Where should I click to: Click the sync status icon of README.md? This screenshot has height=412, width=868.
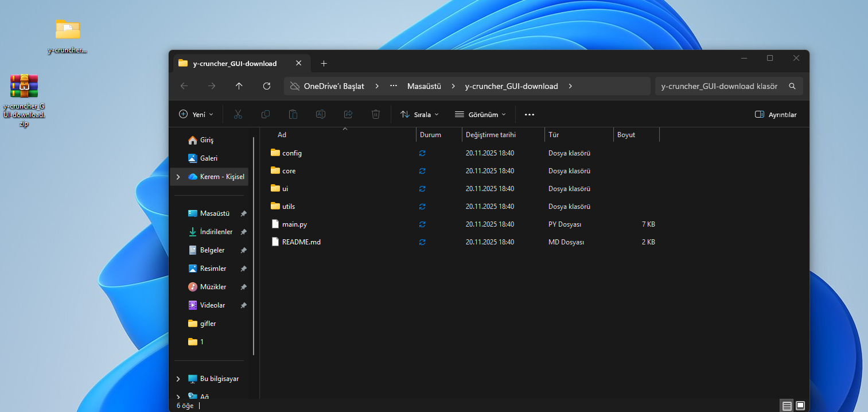[x=422, y=242]
